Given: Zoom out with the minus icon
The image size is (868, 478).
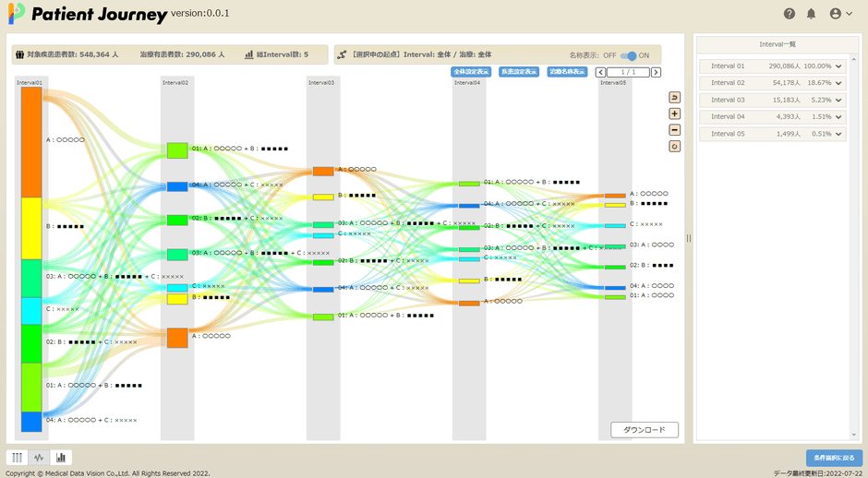Looking at the screenshot, I should pyautogui.click(x=674, y=130).
